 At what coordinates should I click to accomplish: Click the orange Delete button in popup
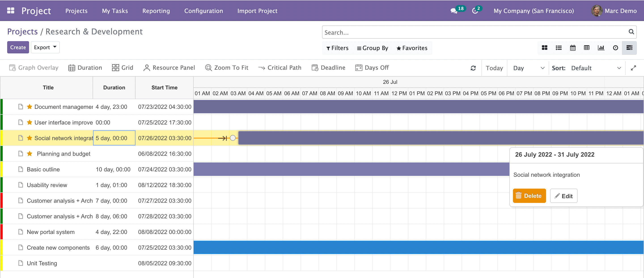click(529, 196)
